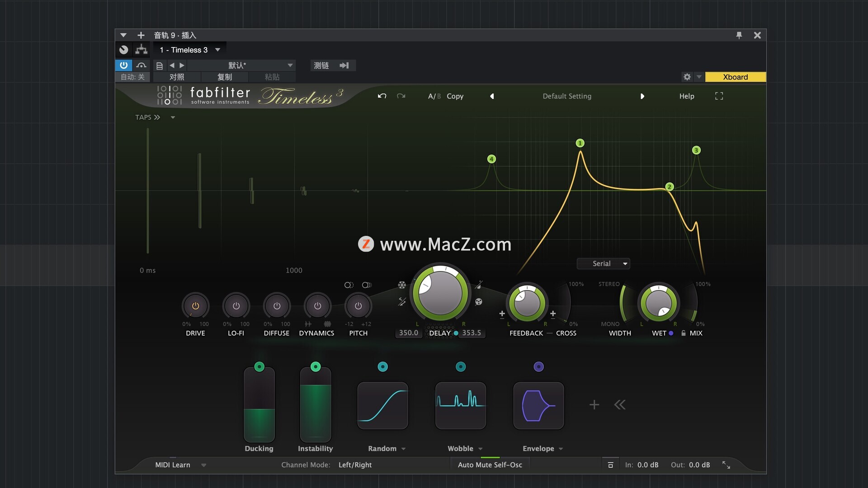Click the MIDI Learn button
The height and width of the screenshot is (488, 868).
click(173, 465)
